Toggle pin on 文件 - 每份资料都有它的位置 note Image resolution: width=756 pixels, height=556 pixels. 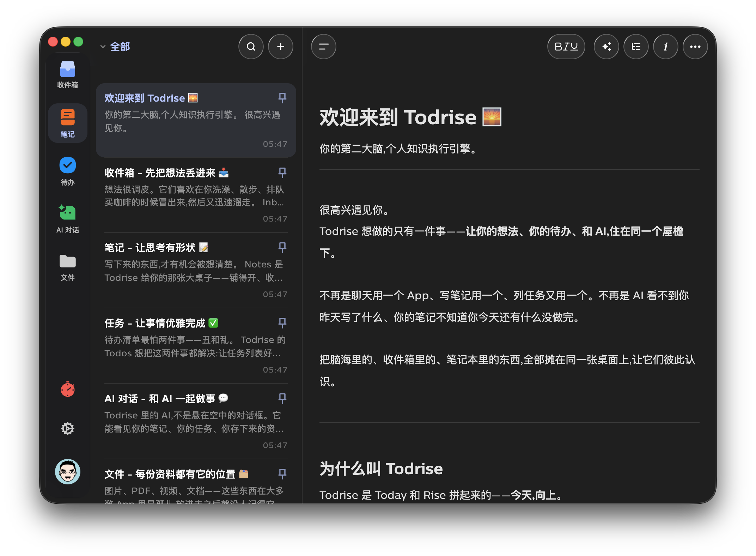point(282,474)
